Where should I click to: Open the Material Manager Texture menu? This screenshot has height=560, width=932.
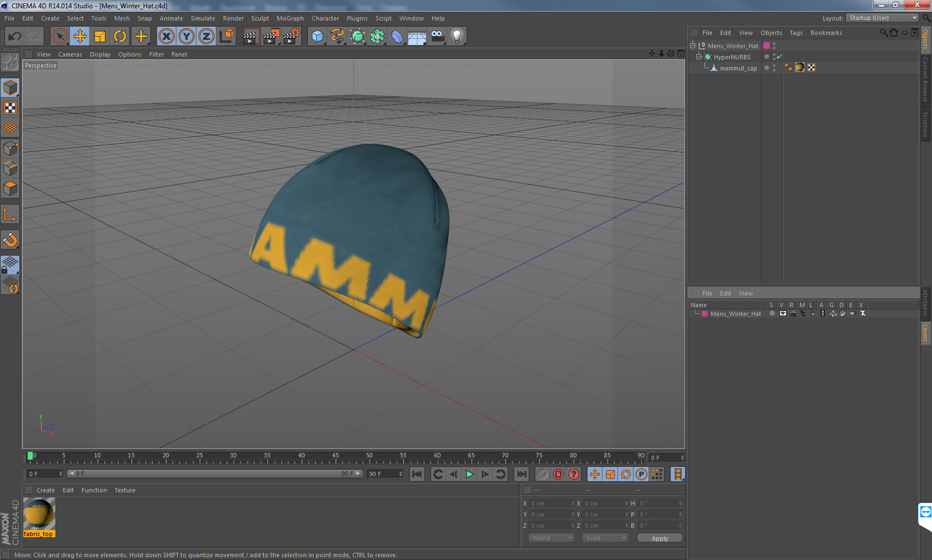click(125, 490)
